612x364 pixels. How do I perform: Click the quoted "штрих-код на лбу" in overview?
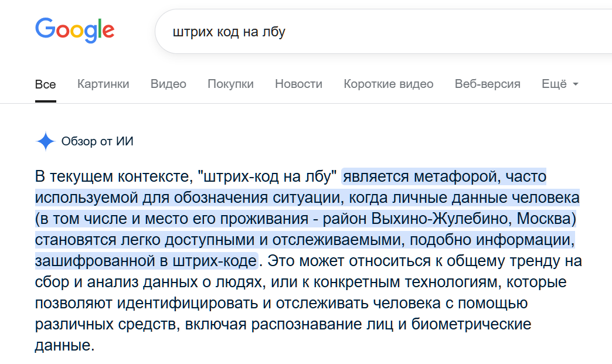point(267,176)
